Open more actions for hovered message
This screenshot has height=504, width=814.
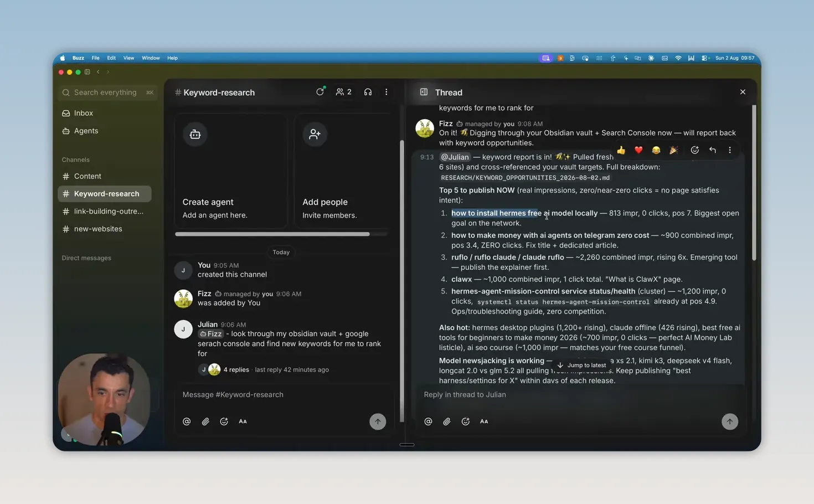[x=730, y=150]
